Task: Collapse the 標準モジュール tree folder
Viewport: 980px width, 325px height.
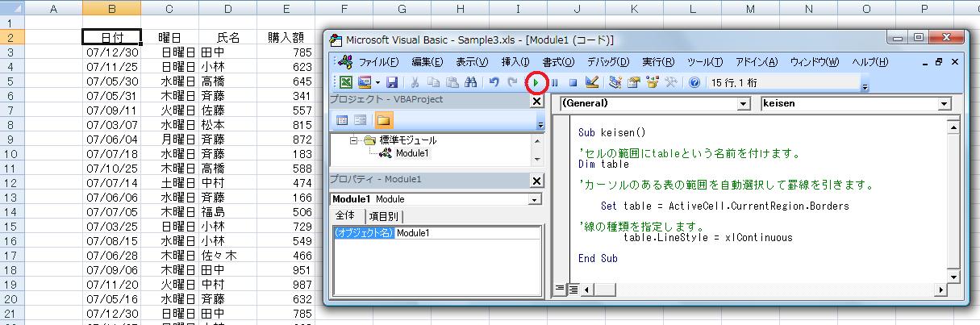Action: pos(353,140)
